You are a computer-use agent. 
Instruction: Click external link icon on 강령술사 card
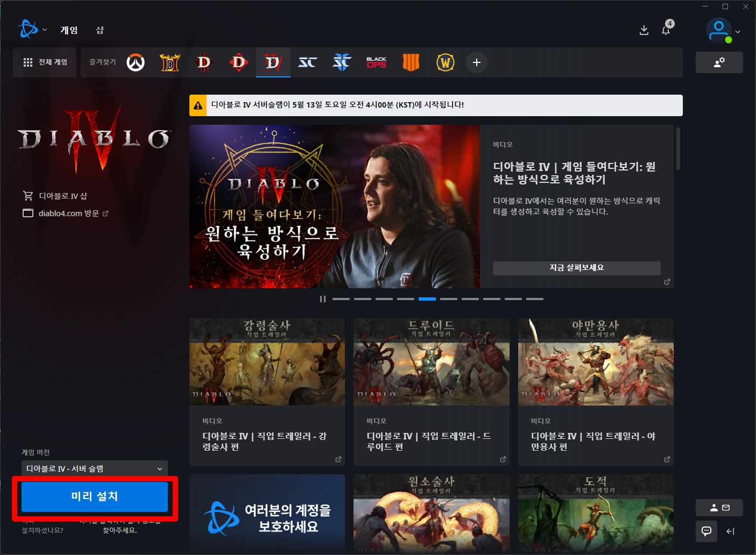(x=338, y=459)
